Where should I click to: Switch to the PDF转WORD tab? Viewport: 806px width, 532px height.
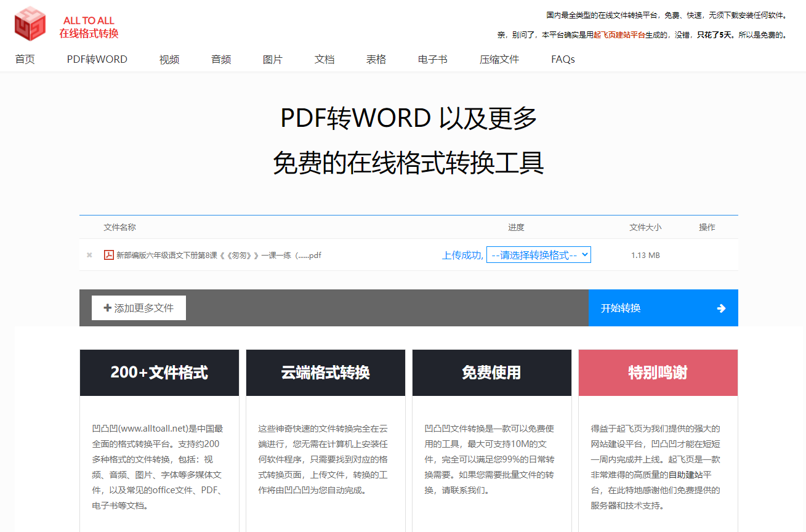[x=97, y=59]
